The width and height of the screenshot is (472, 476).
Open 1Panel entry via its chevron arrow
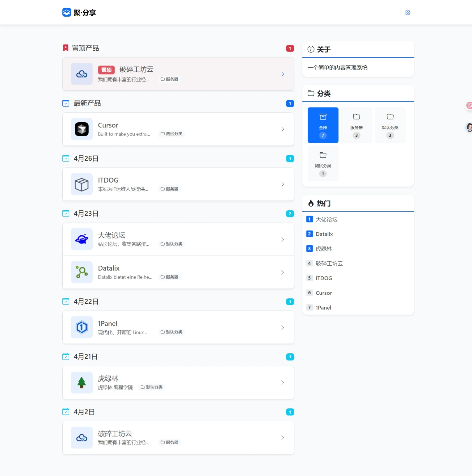pyautogui.click(x=283, y=327)
